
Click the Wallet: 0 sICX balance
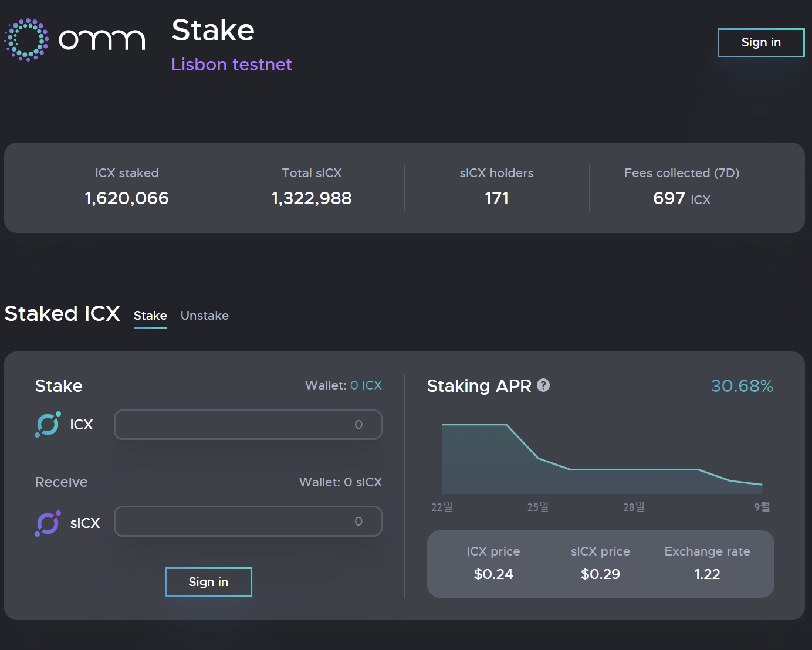pos(340,482)
